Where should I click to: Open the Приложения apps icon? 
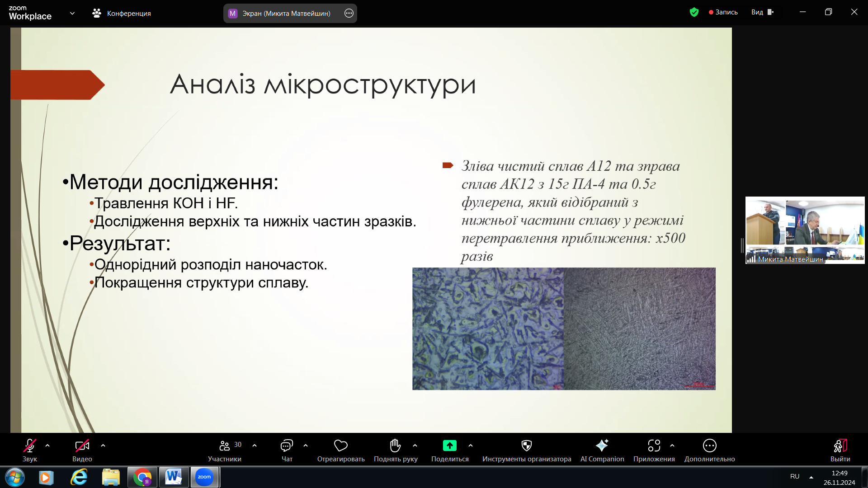(x=654, y=446)
